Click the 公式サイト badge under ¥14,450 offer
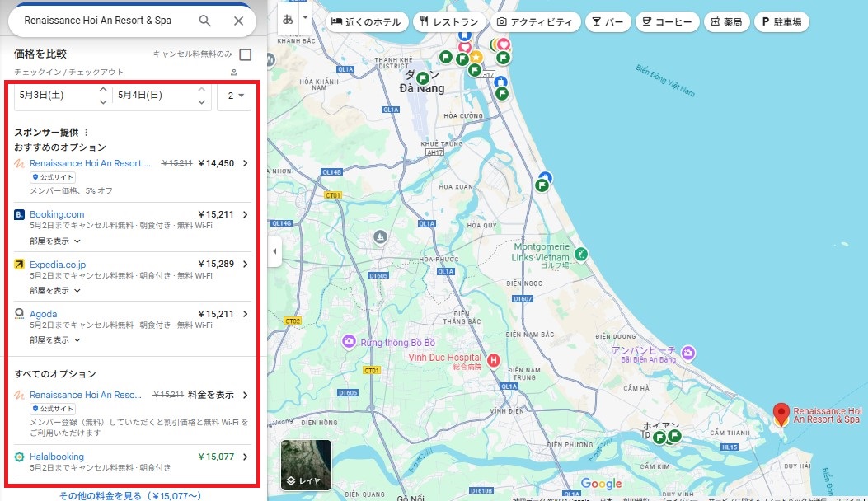 (x=53, y=177)
